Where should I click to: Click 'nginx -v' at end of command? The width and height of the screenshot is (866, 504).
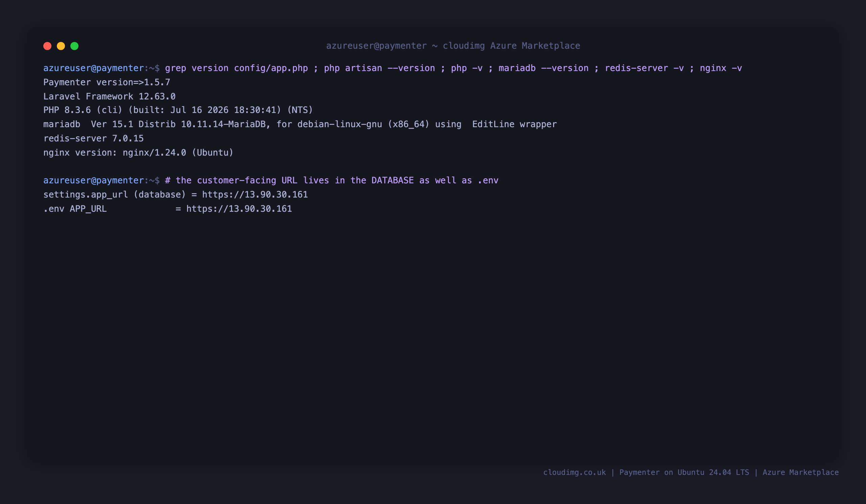pyautogui.click(x=721, y=68)
